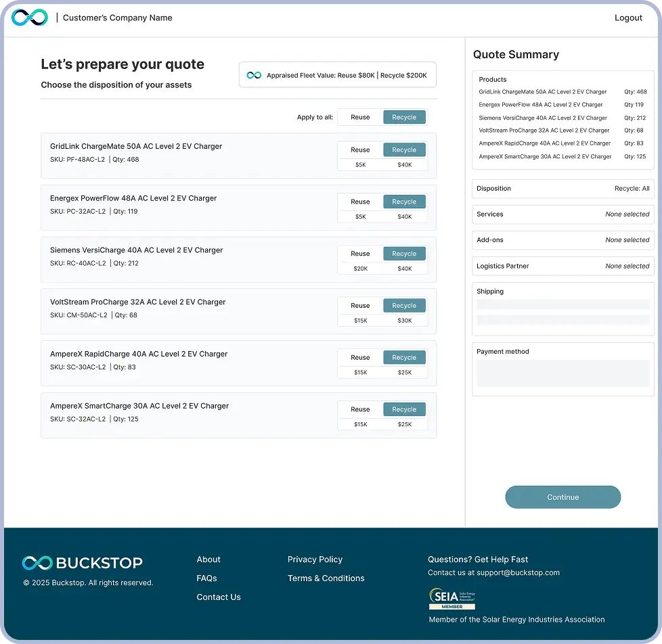Open the About page from footer
This screenshot has width=662, height=644.
[208, 559]
